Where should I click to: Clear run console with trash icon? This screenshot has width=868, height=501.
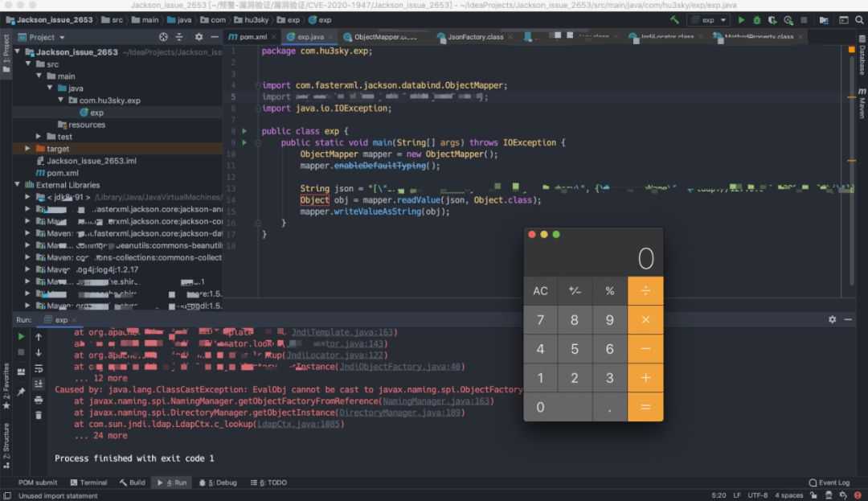(39, 415)
